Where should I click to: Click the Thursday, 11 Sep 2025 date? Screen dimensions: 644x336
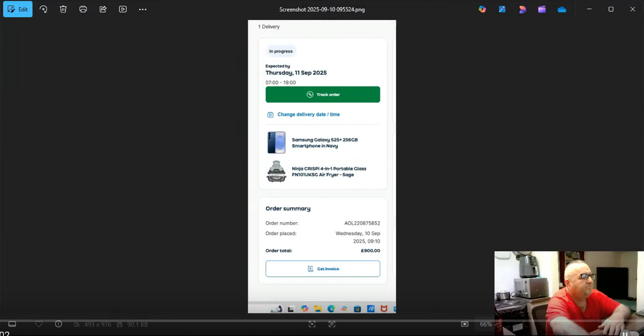[296, 73]
